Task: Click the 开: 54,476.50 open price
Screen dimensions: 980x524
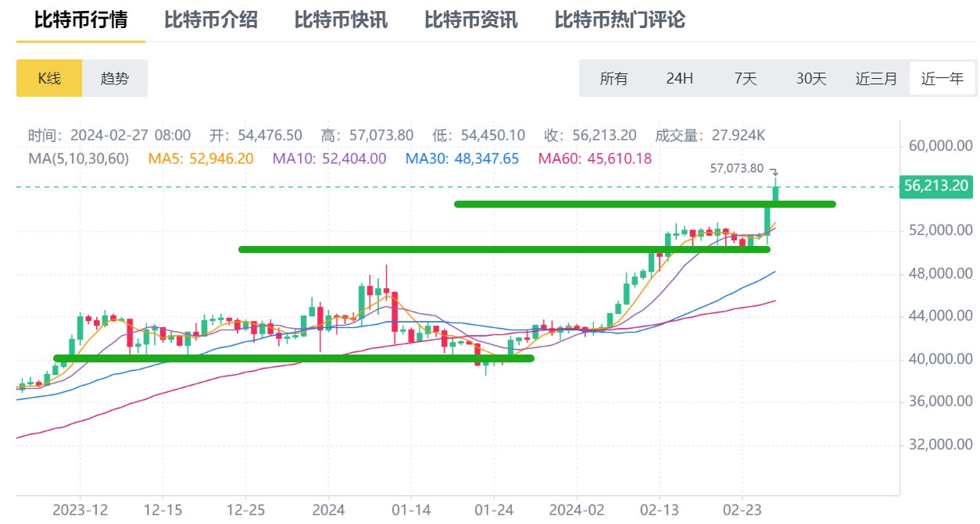Action: 256,135
